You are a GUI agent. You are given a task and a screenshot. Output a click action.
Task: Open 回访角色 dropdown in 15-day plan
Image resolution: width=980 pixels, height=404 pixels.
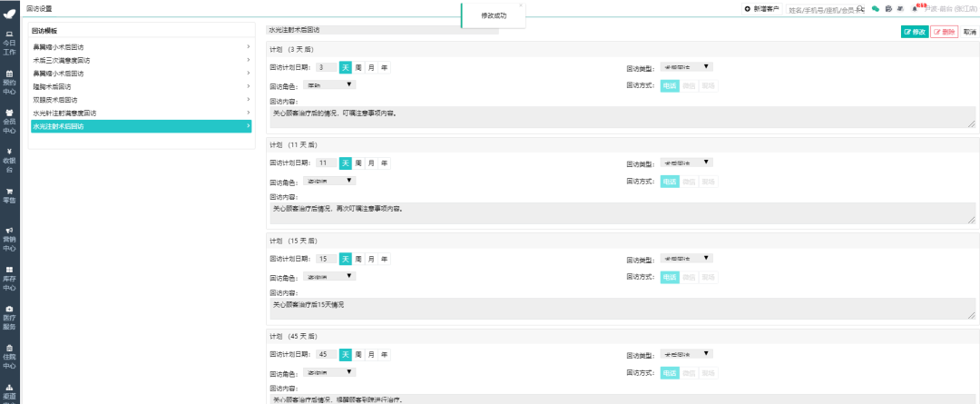coord(329,276)
